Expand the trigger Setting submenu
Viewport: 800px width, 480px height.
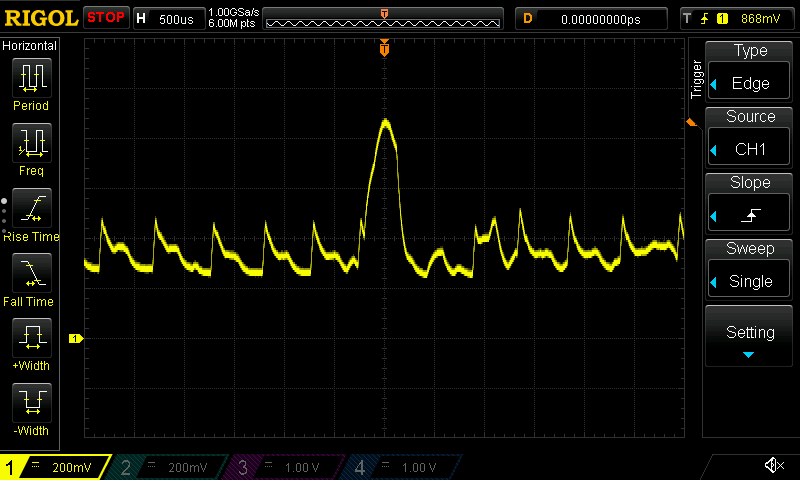click(750, 339)
